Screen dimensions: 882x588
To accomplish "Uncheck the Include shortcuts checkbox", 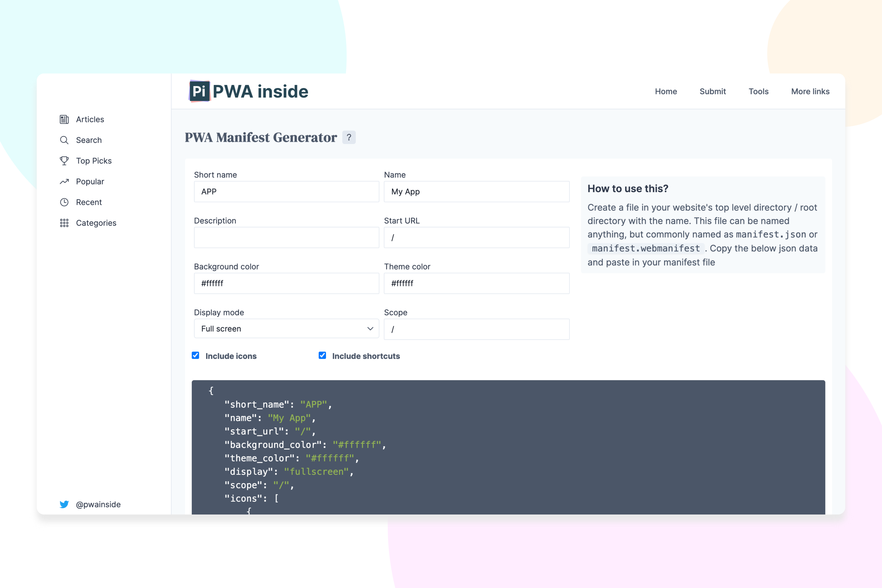I will pos(322,355).
